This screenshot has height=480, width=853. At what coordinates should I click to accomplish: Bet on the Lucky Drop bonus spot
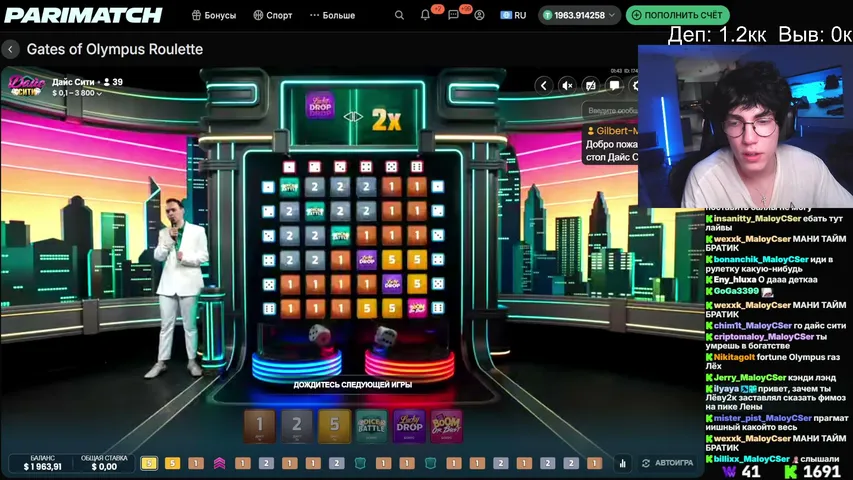[x=409, y=425]
